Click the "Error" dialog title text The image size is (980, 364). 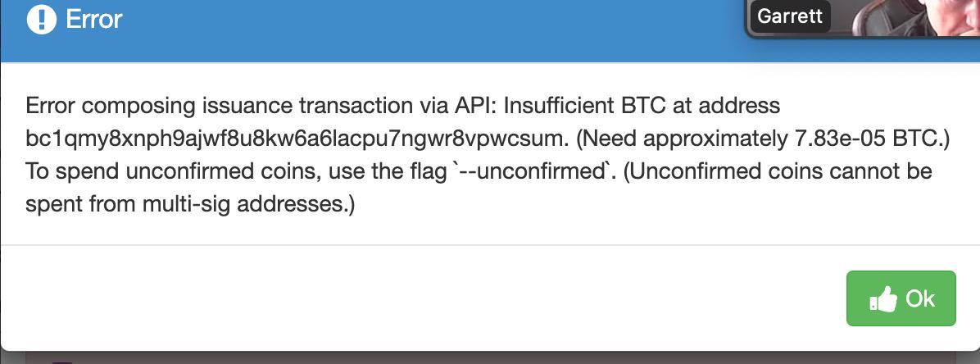click(93, 20)
